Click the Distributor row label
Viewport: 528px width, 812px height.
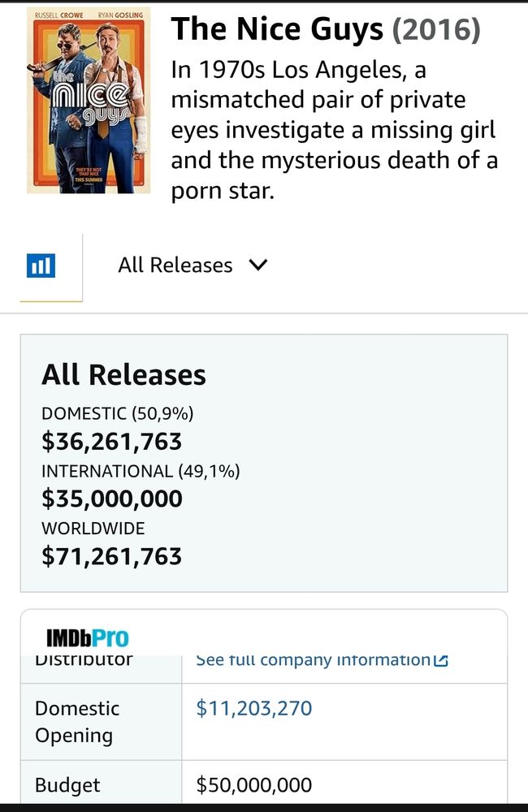pos(83,660)
